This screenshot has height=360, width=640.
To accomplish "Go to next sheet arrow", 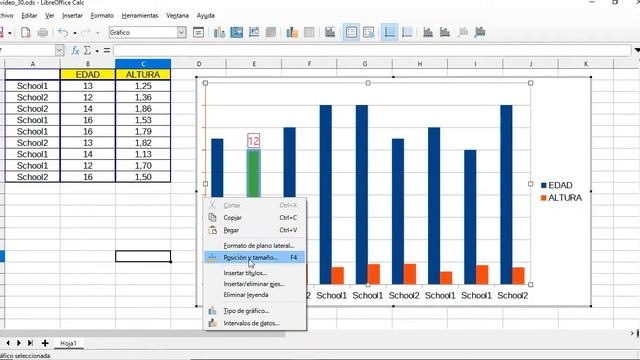I will pyautogui.click(x=19, y=343).
